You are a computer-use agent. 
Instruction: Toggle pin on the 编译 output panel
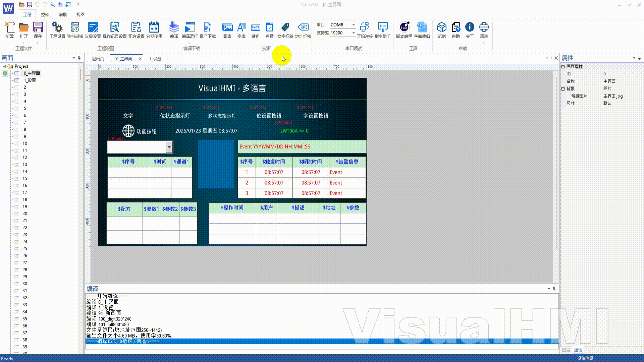pyautogui.click(x=554, y=289)
